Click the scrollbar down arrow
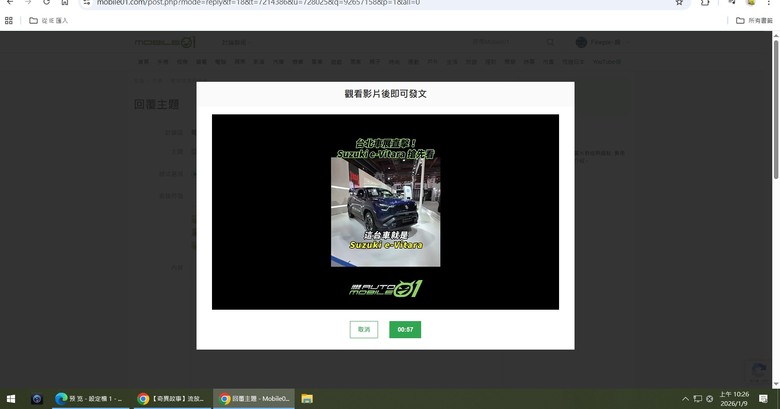780x409 pixels. [776, 384]
